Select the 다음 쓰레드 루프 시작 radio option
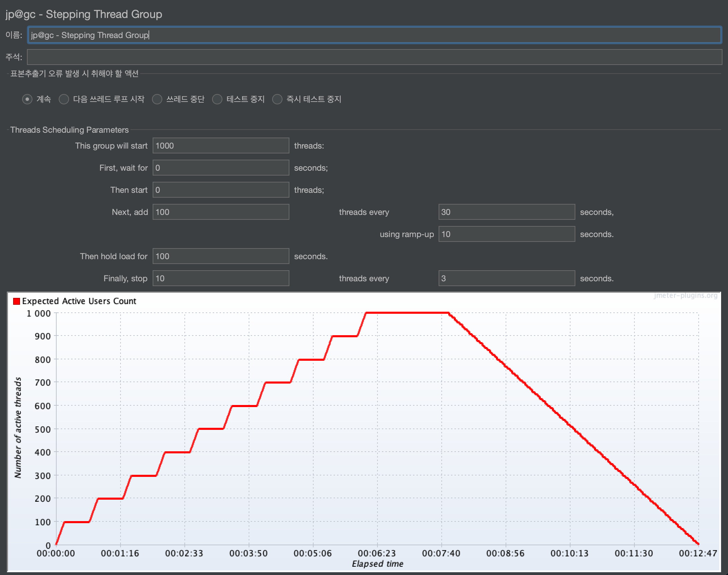728x575 pixels. coord(64,100)
